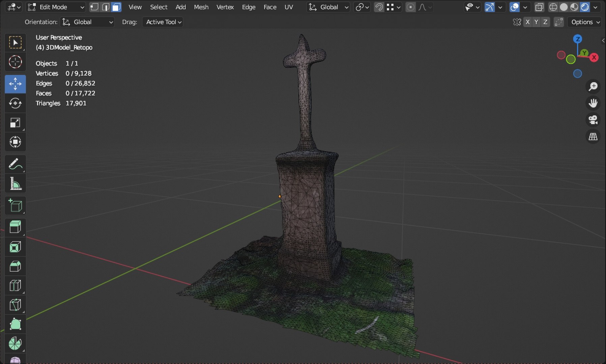The width and height of the screenshot is (606, 364).
Task: Click the negative X circle on the gizmo
Action: (561, 55)
